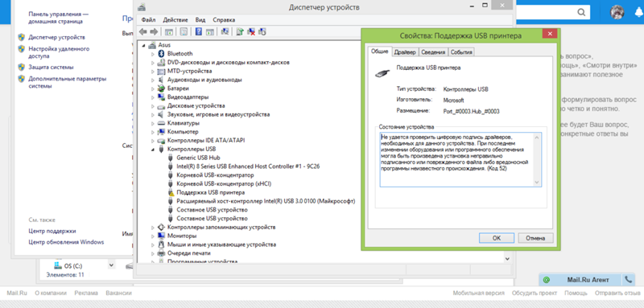This screenshot has width=644, height=308.
Task: Switch to the Сведения tab
Action: tap(433, 52)
